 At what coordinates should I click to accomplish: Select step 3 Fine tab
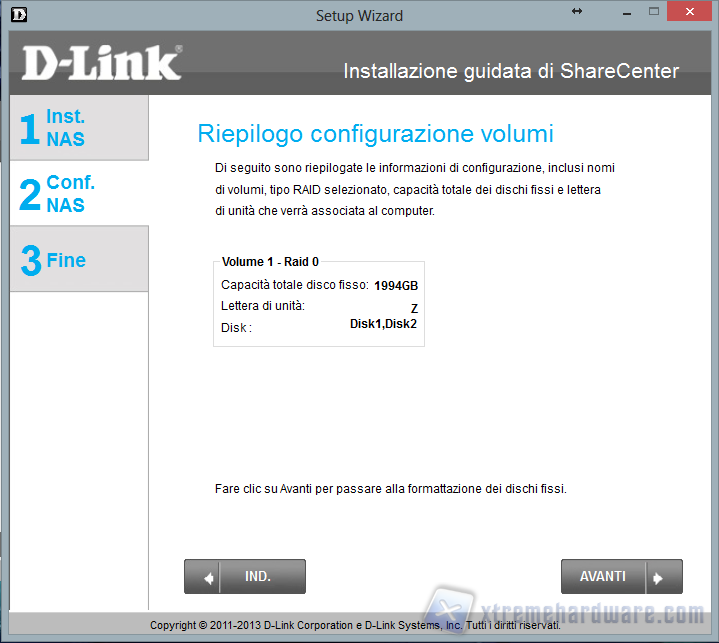coord(78,259)
